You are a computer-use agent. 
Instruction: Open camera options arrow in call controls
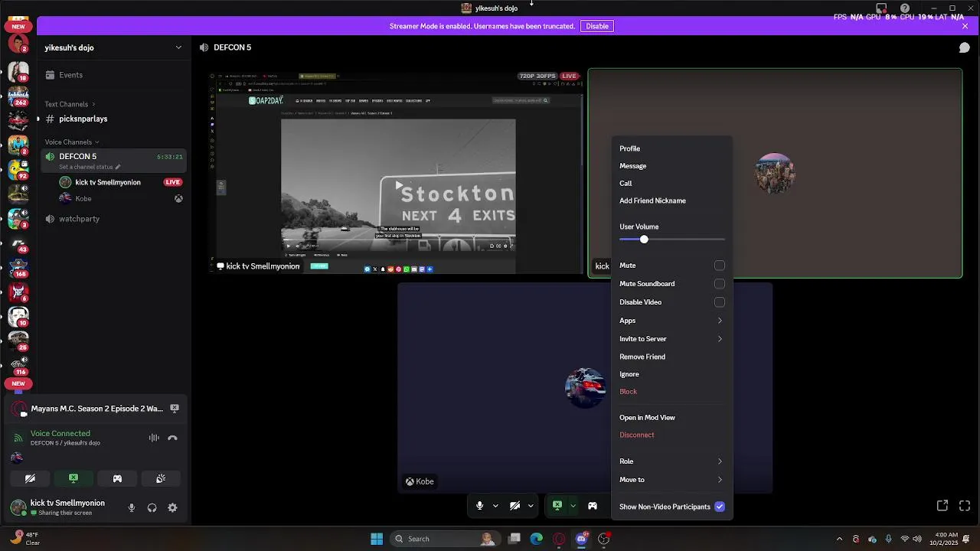(x=530, y=505)
